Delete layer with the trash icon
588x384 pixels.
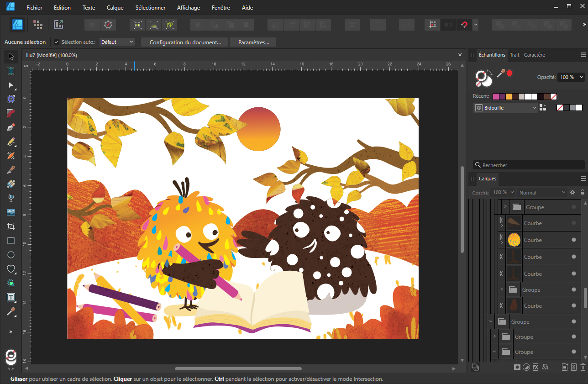coord(583,367)
